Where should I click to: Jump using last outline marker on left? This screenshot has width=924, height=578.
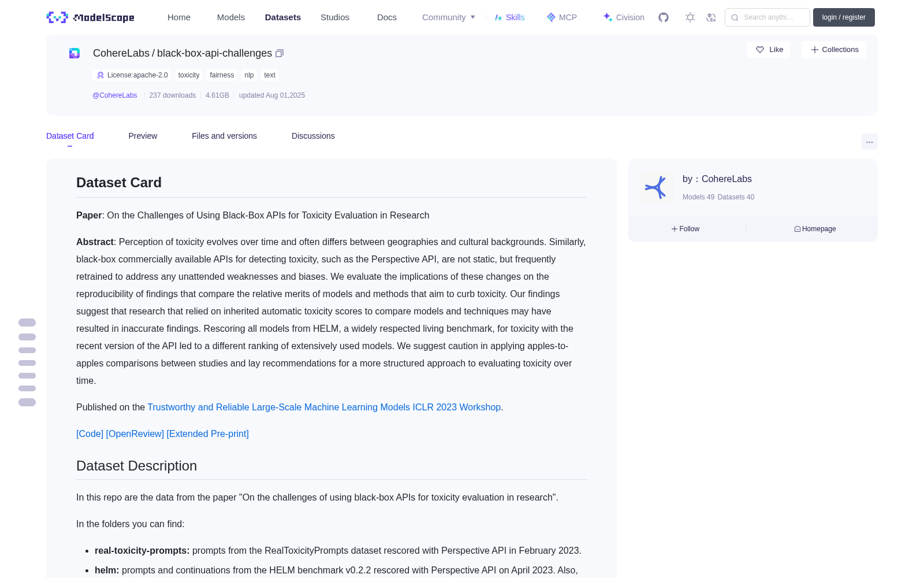[27, 402]
